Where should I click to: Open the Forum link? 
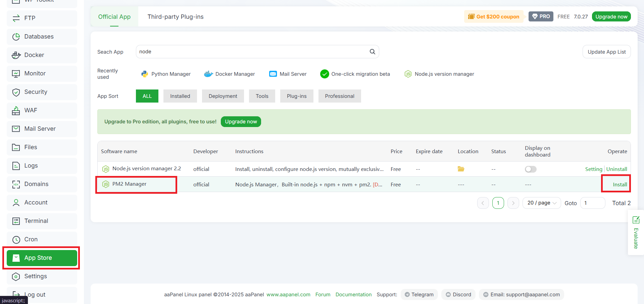[x=323, y=295]
